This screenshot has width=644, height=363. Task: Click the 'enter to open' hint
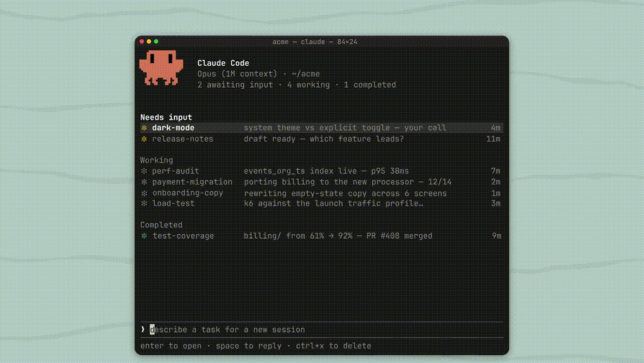click(x=171, y=346)
